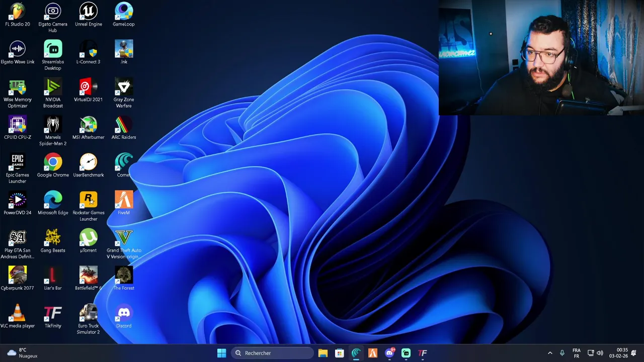The width and height of the screenshot is (644, 362).
Task: Select the Comet browser desktop icon
Action: (124, 165)
